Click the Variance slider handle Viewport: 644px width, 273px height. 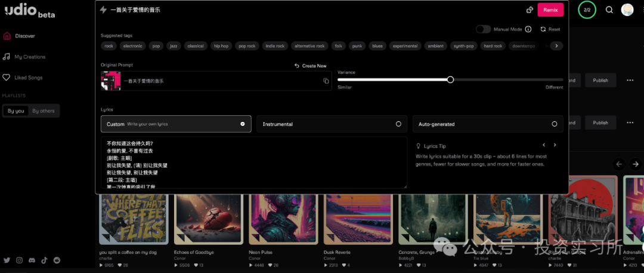[x=451, y=79]
